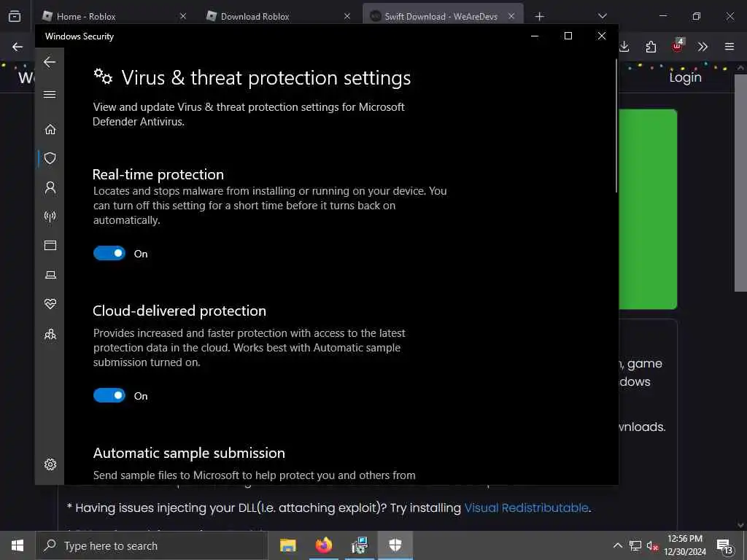This screenshot has width=747, height=560.
Task: Click the Login link on WeAreDevs
Action: coord(685,77)
